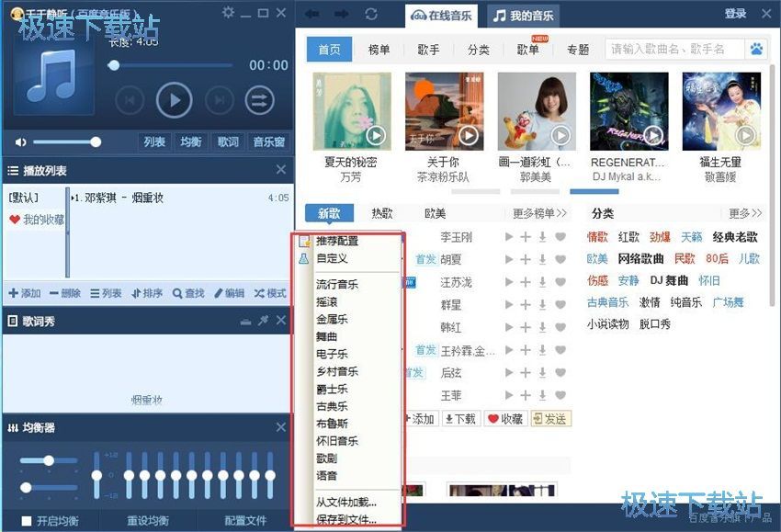This screenshot has height=532, width=781.
Task: Click the 收藏 button below song list
Action: (505, 419)
